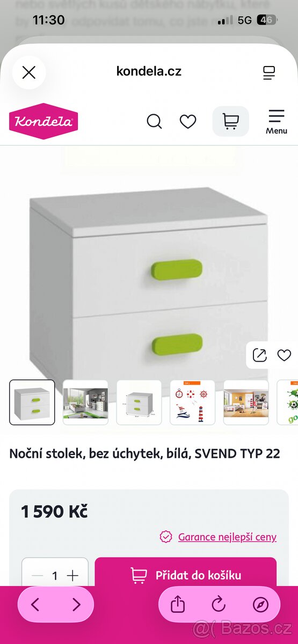This screenshot has width=298, height=644.
Task: Select the nightstand dimensions thumbnail
Action: pos(139,402)
